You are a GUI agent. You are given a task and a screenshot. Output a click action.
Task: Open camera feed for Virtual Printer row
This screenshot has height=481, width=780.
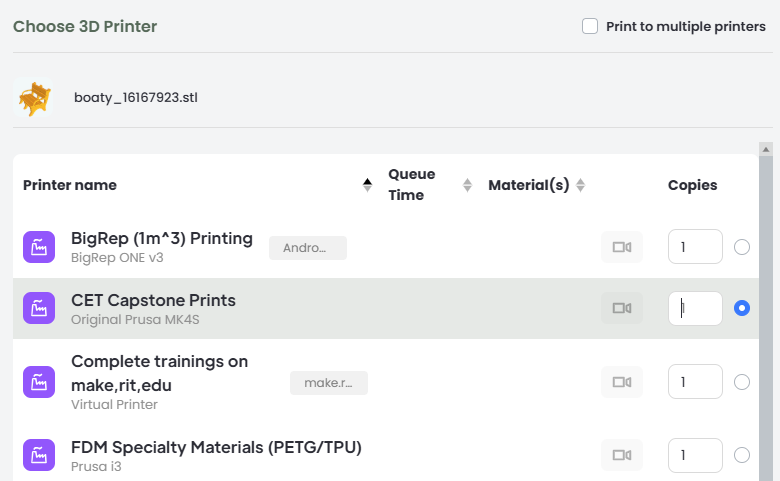tap(622, 382)
